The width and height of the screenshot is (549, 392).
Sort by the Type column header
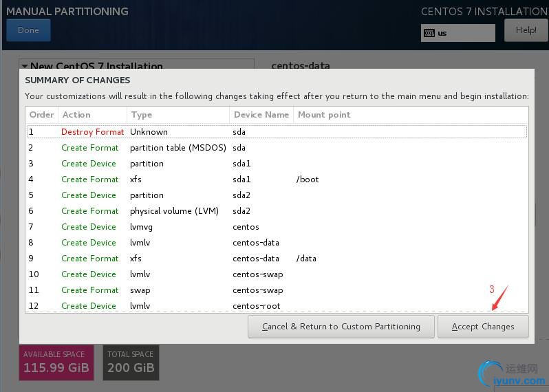point(178,115)
